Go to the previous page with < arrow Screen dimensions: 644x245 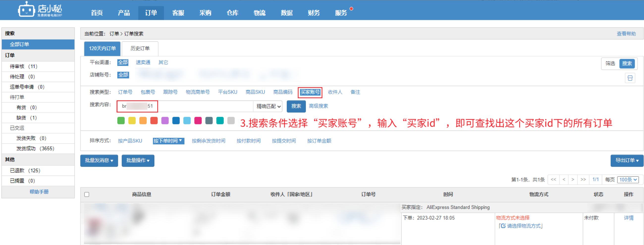pos(564,180)
